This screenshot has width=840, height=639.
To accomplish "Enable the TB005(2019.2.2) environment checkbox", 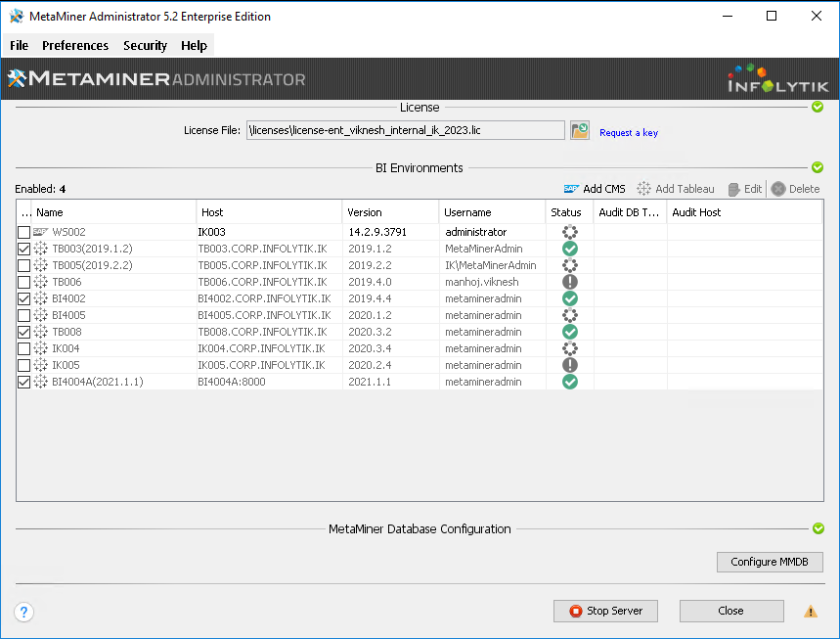I will click(x=23, y=265).
